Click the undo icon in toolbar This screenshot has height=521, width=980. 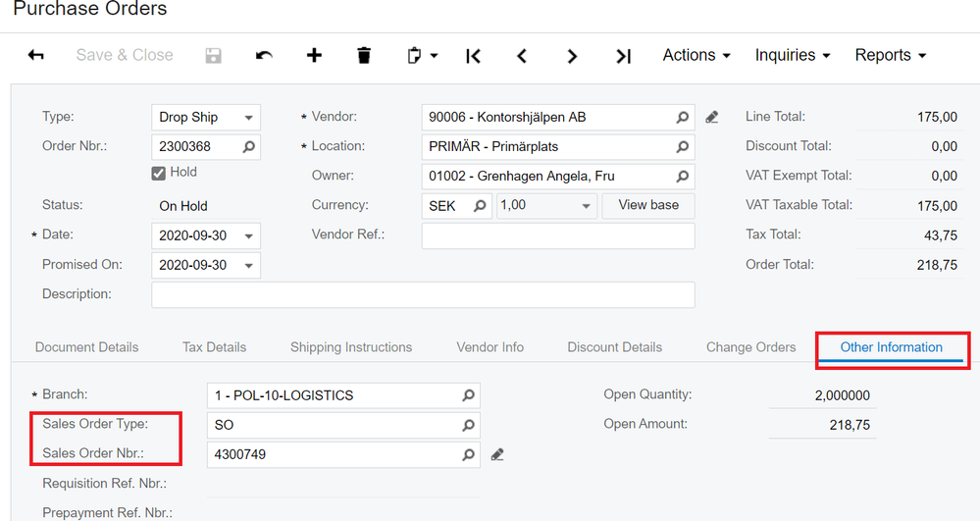pyautogui.click(x=264, y=56)
